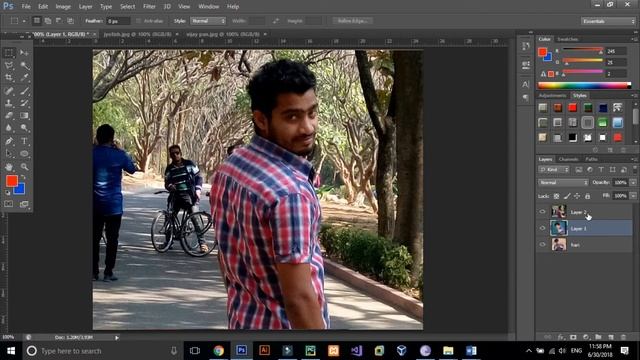This screenshot has height=360, width=640.
Task: Toggle pixel layer filter in Layers
Action: (x=579, y=170)
